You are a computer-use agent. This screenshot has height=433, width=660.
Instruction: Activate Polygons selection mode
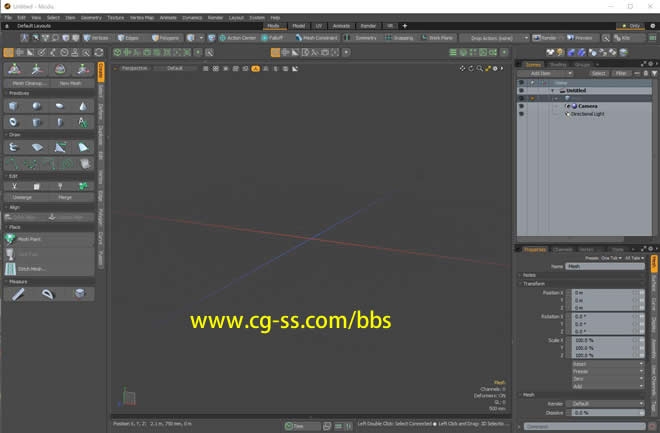pyautogui.click(x=167, y=37)
